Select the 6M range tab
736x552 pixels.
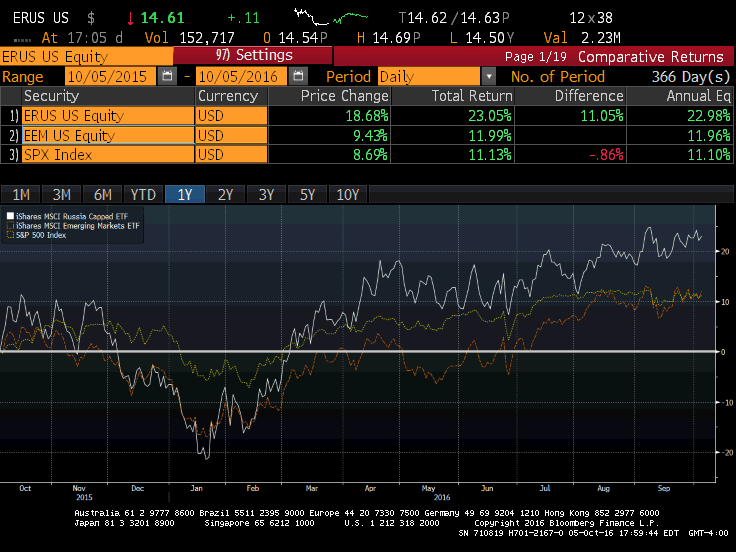(102, 194)
